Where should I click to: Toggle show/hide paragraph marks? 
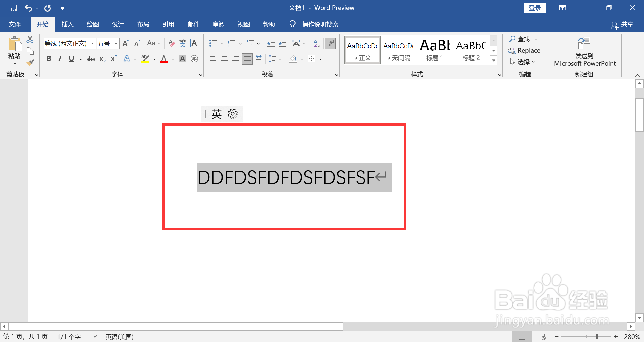click(330, 43)
